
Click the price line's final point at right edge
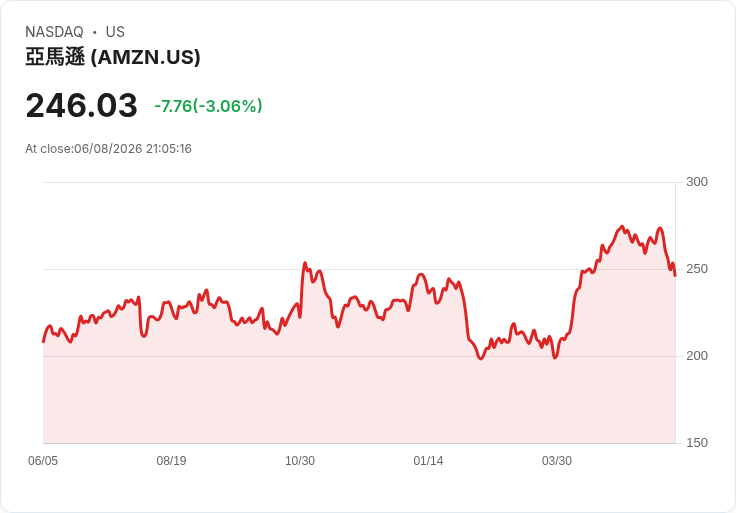pos(675,276)
